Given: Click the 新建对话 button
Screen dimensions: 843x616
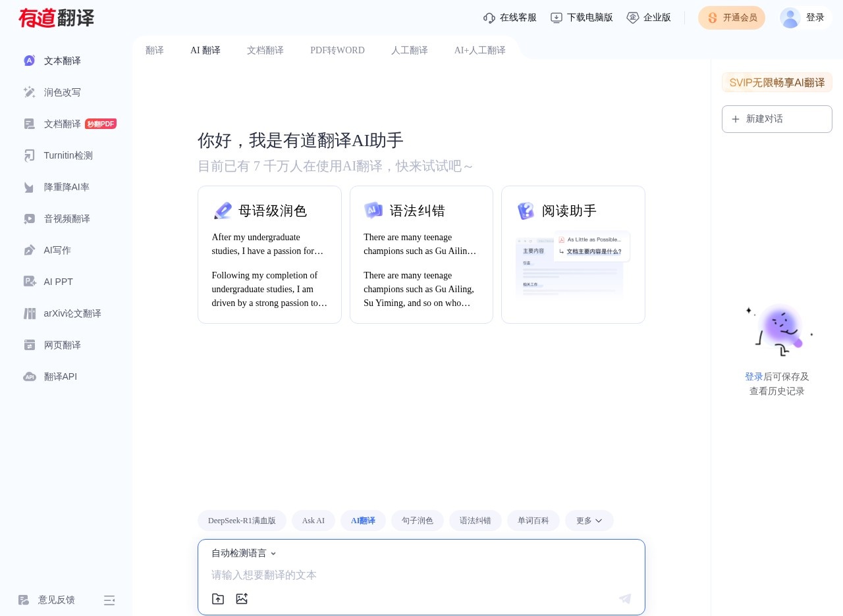Looking at the screenshot, I should tap(776, 119).
